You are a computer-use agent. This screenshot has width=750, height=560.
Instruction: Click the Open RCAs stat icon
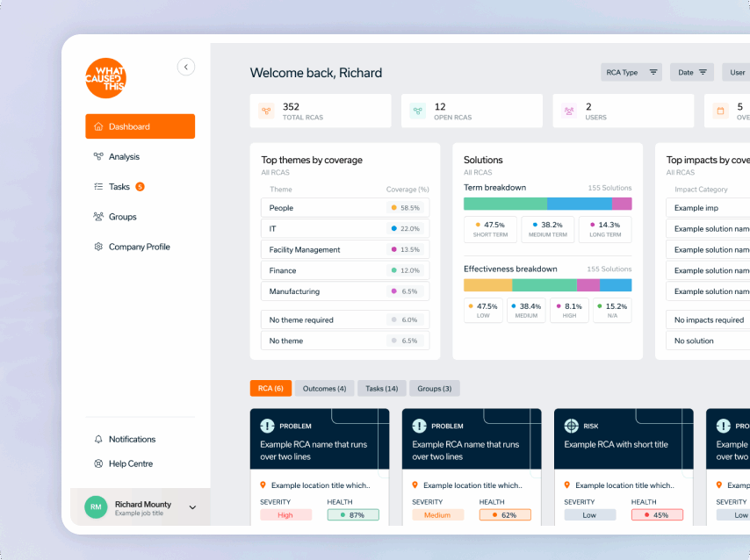(418, 111)
